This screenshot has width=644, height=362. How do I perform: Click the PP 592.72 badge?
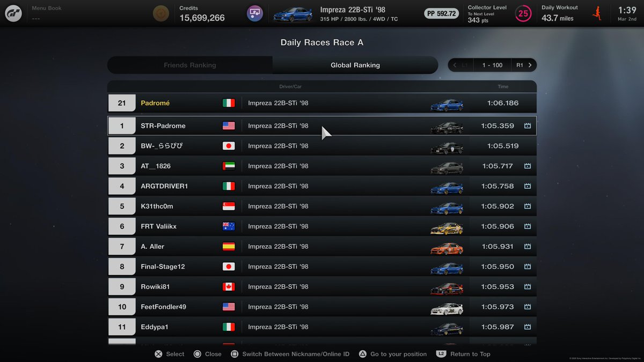pos(441,13)
